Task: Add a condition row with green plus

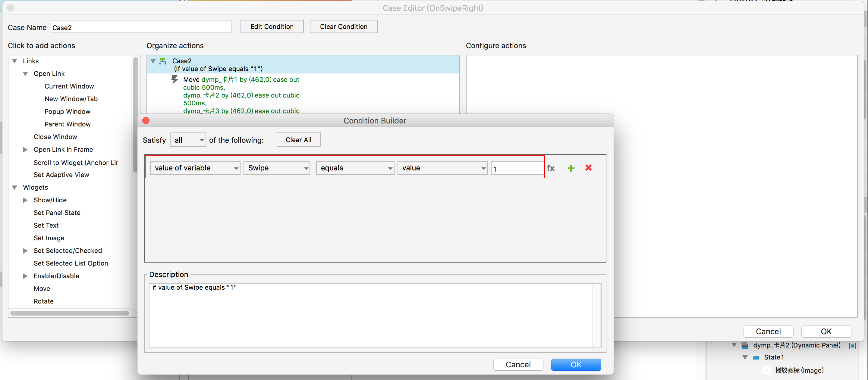Action: pos(571,168)
